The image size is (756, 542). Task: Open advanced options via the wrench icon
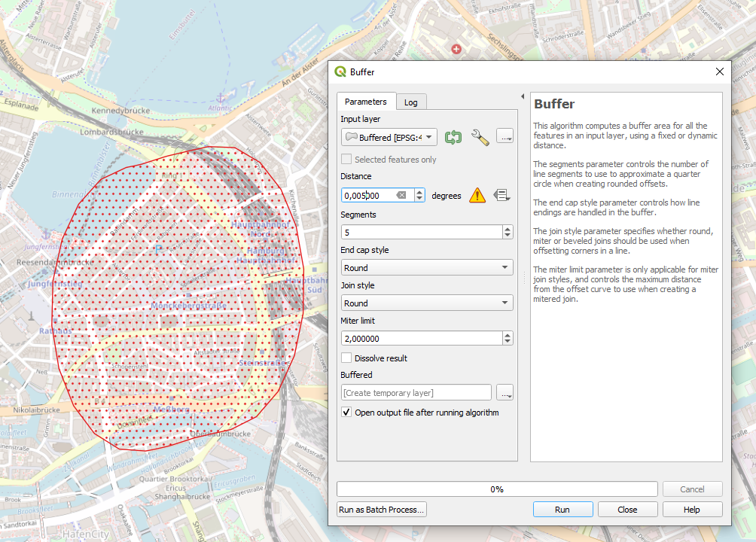pos(480,137)
